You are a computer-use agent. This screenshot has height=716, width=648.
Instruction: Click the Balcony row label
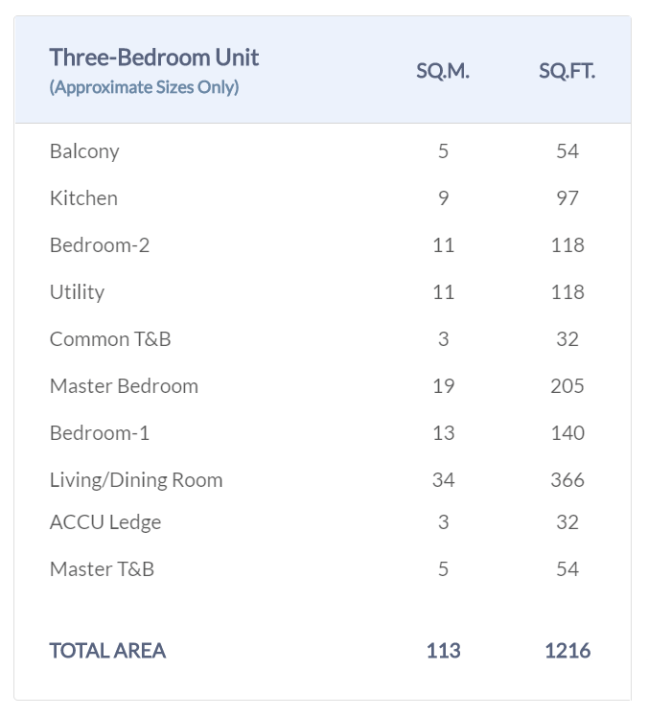pyautogui.click(x=84, y=151)
